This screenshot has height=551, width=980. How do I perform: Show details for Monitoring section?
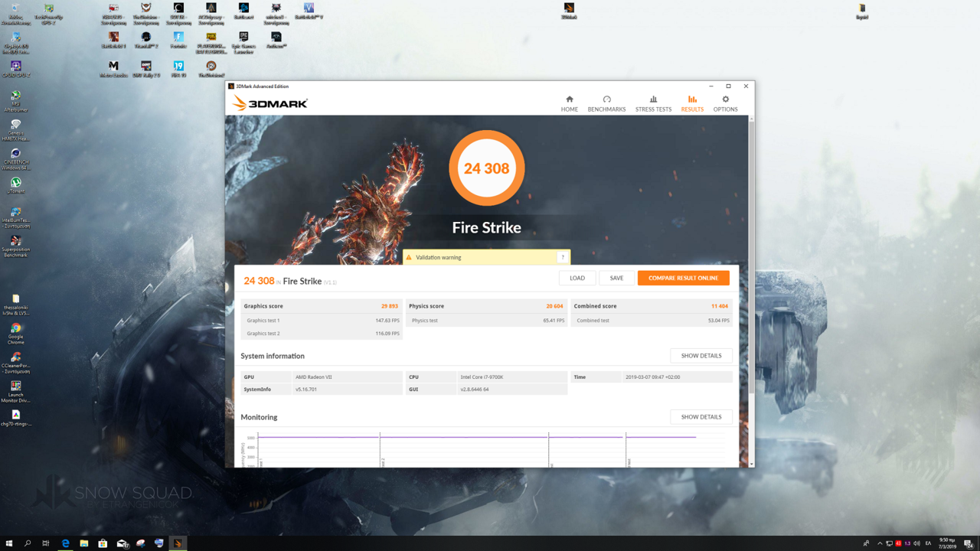pos(701,417)
